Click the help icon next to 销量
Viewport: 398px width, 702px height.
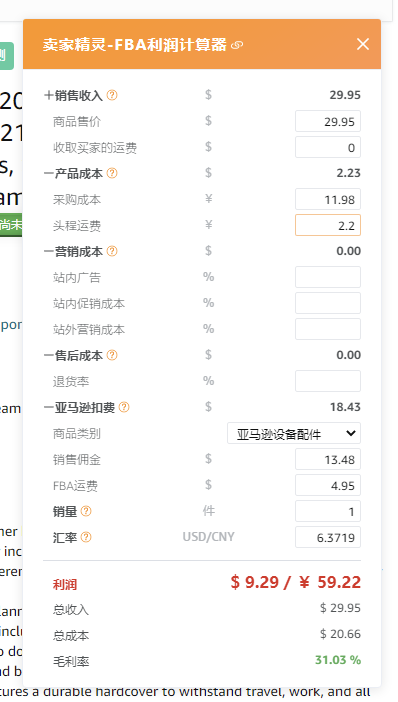coord(86,511)
